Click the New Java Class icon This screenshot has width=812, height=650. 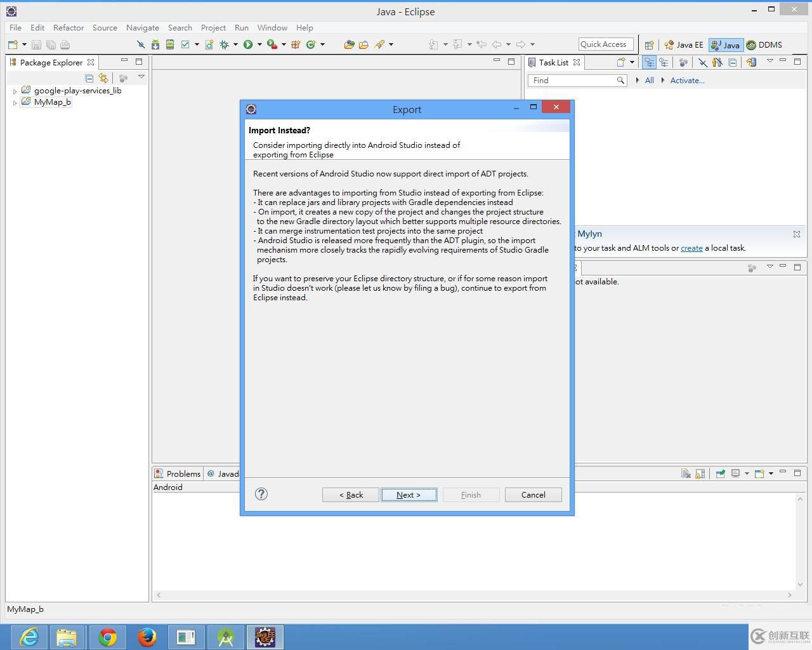point(311,44)
